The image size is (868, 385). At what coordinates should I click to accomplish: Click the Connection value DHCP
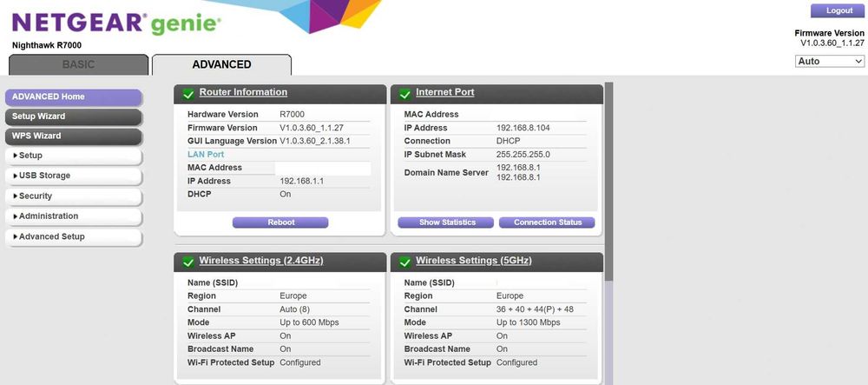508,142
